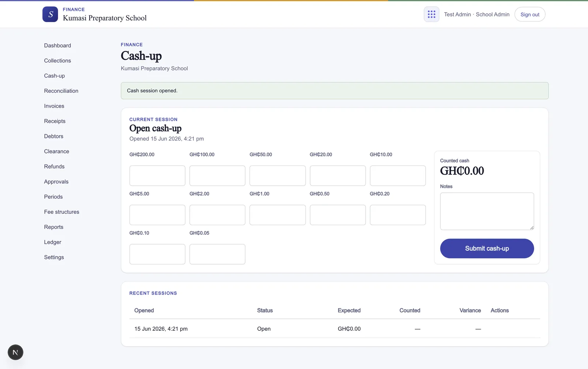Open Clearance page
The height and width of the screenshot is (369, 588).
coord(57,151)
